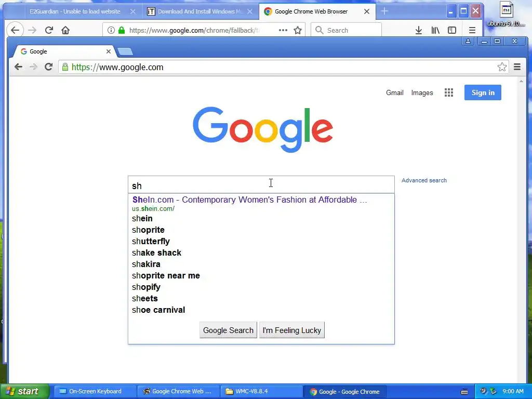Click the Google Search button
The width and height of the screenshot is (532, 399).
pyautogui.click(x=228, y=330)
